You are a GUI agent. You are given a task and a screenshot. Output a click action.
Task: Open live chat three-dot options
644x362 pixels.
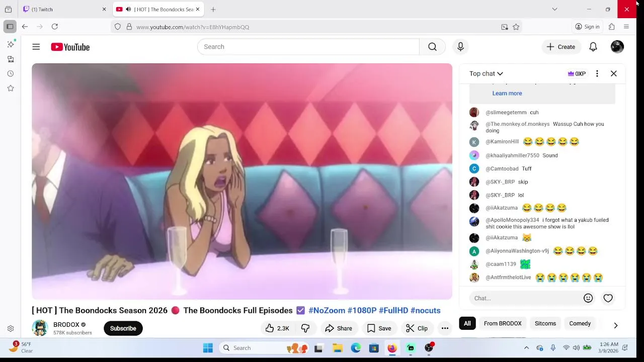tap(597, 73)
